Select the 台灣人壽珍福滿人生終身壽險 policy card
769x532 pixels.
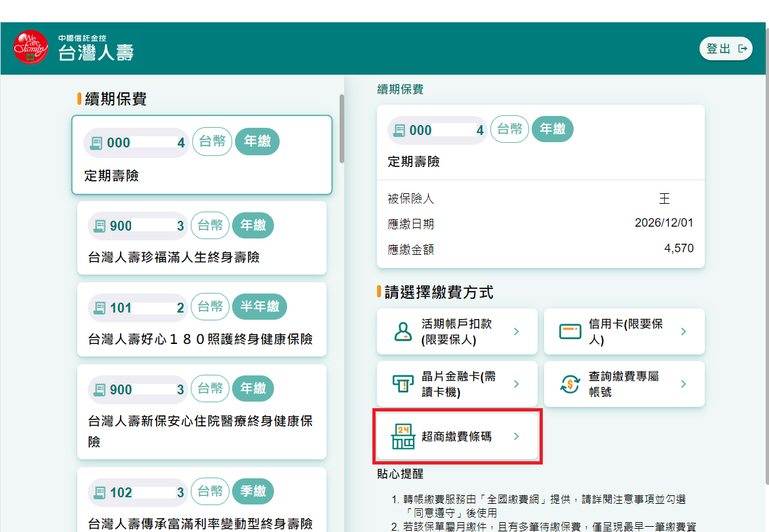pos(202,238)
